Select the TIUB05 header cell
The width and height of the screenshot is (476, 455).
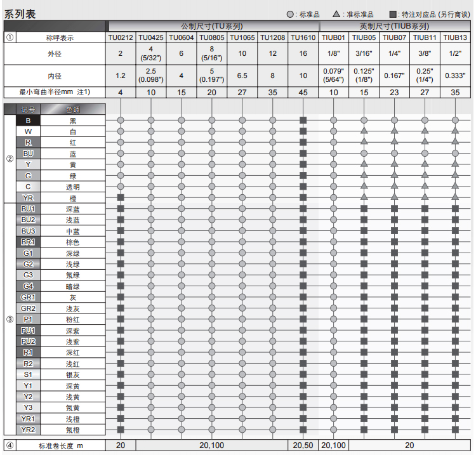tap(364, 37)
